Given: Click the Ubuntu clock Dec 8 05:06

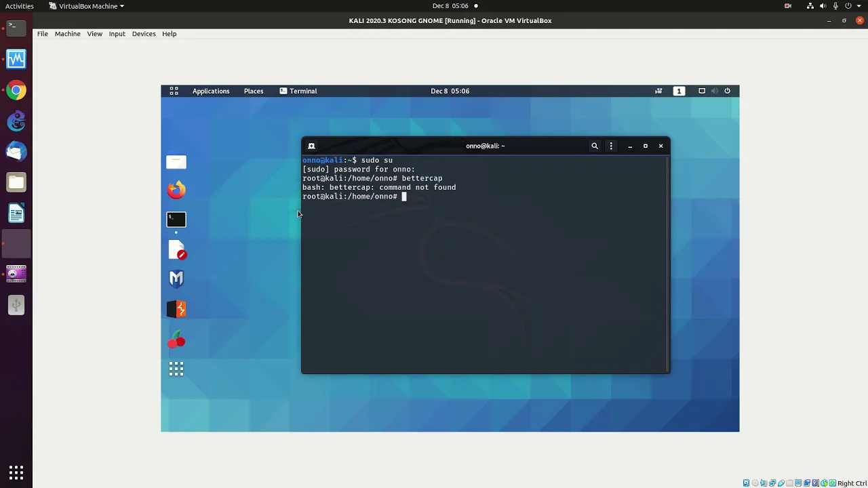Looking at the screenshot, I should 450,6.
